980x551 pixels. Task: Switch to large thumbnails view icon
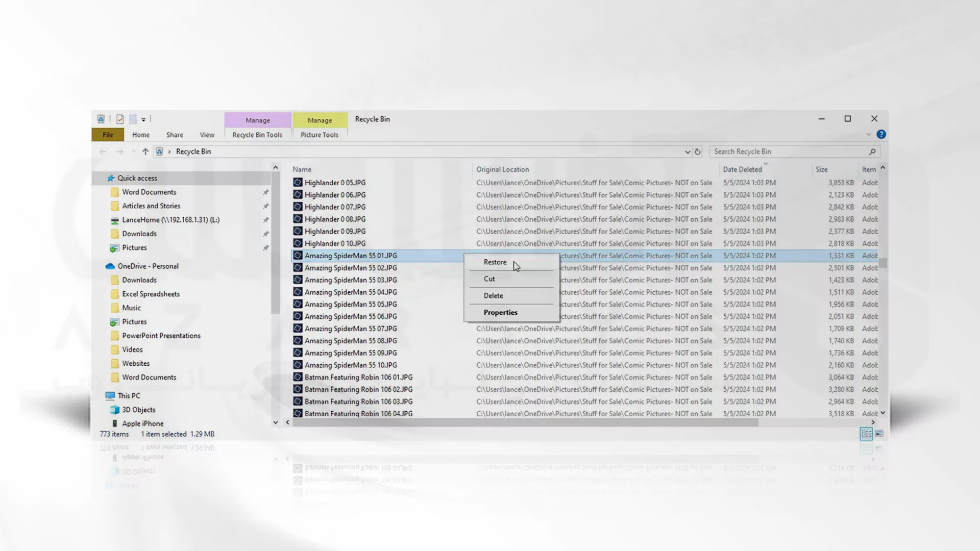(x=879, y=434)
